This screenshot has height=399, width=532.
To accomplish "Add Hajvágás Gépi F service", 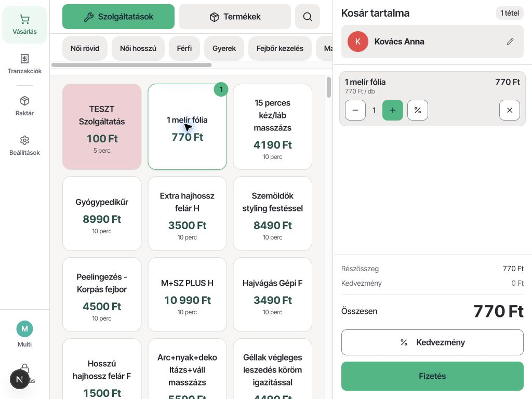I will 272,295.
